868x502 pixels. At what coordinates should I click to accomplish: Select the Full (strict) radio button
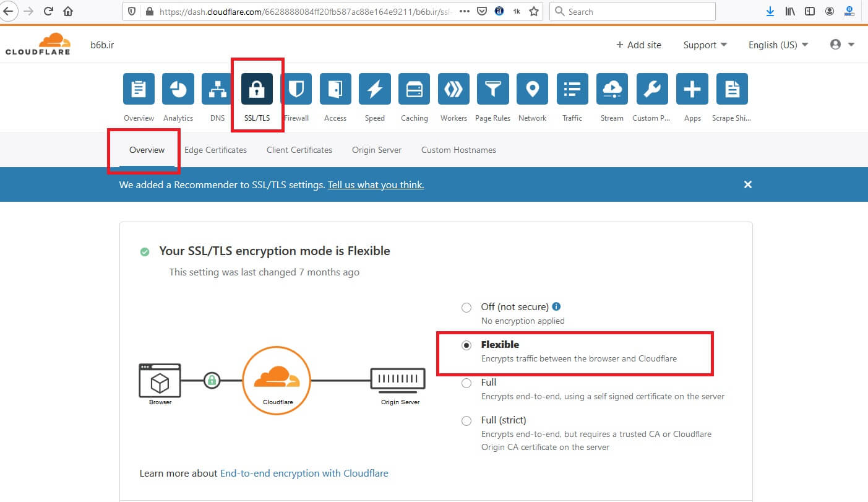point(466,421)
